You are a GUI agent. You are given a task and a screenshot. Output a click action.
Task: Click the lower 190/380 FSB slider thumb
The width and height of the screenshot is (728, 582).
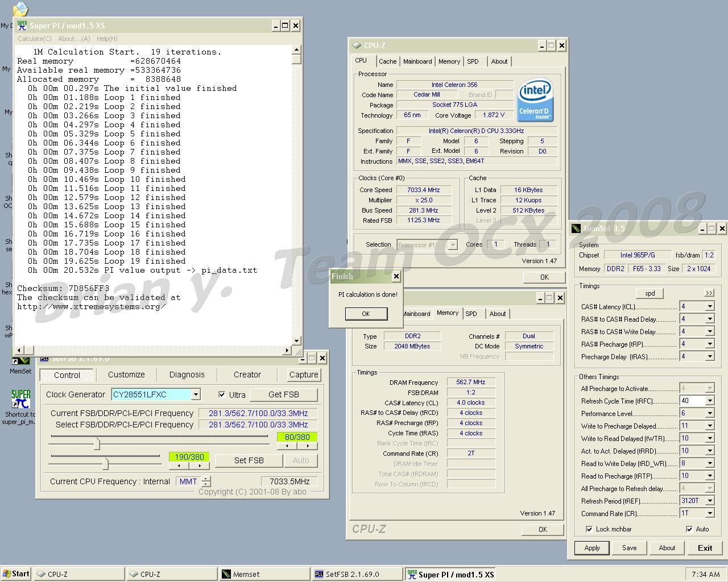[x=105, y=463]
